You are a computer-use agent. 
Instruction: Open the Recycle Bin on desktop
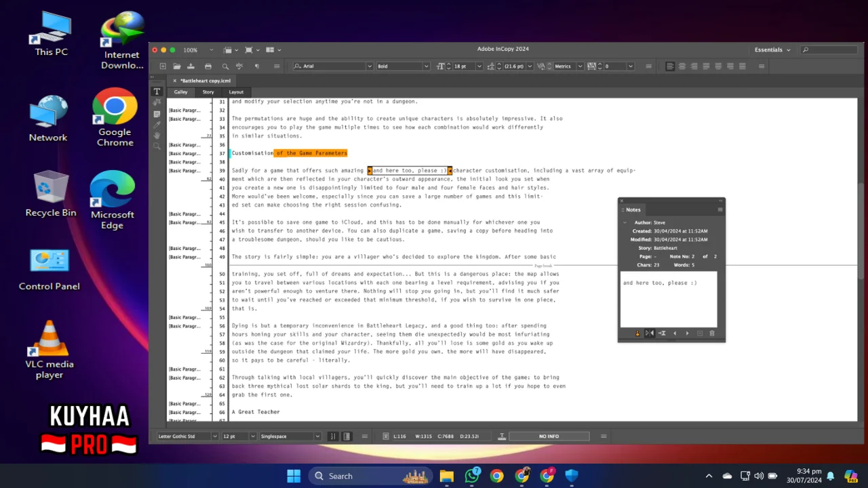pos(51,194)
